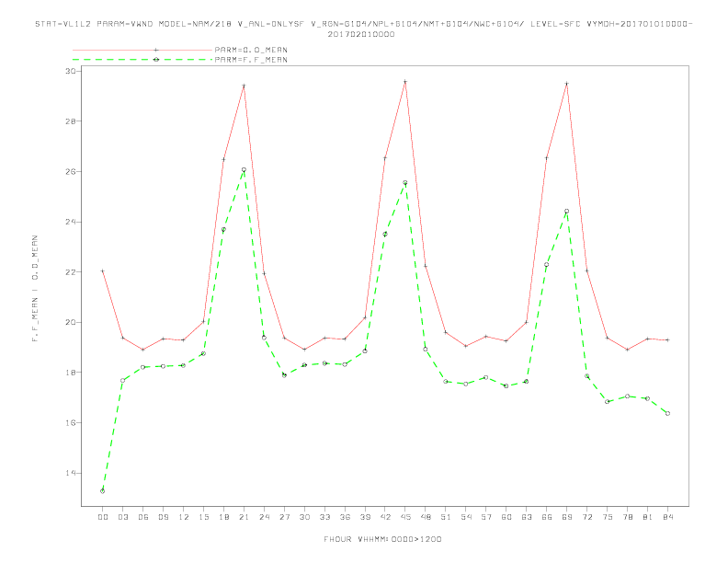This screenshot has width=728, height=563.
Task: Click the x-axis forecast hour label 15
Action: point(203,517)
